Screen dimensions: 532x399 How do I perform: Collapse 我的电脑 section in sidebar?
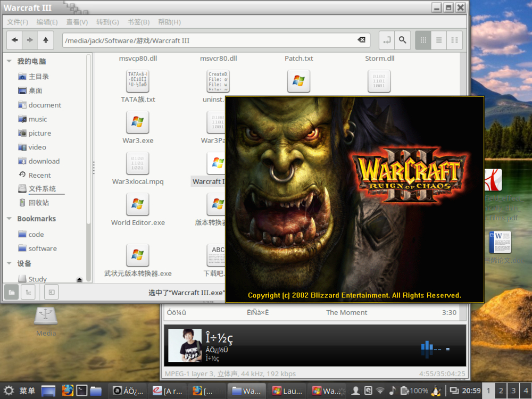pos(9,61)
